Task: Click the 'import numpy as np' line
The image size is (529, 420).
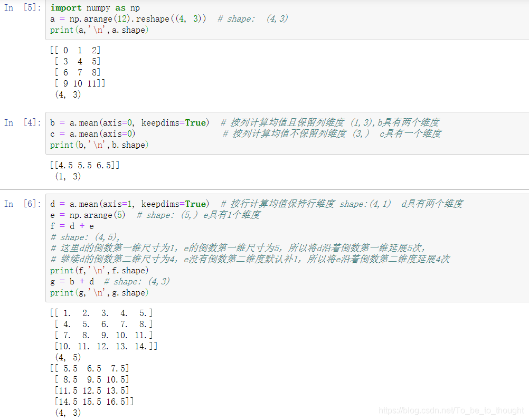Action: coord(95,8)
